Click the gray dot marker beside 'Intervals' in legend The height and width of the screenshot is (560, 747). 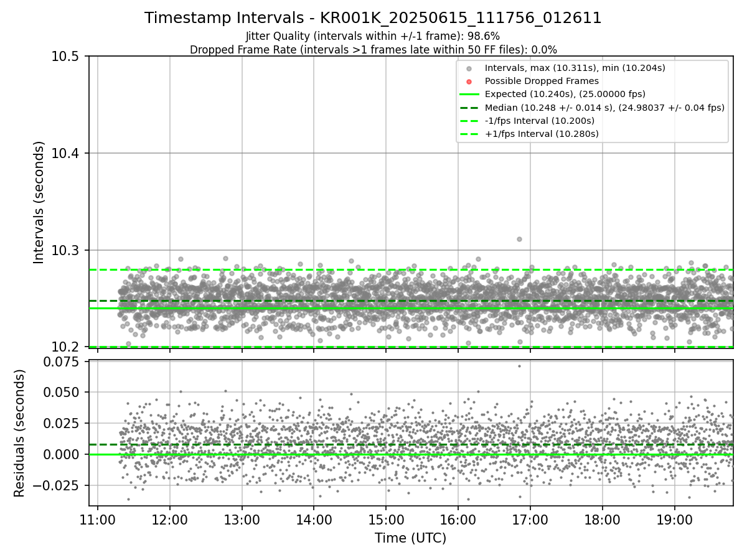pyautogui.click(x=469, y=68)
